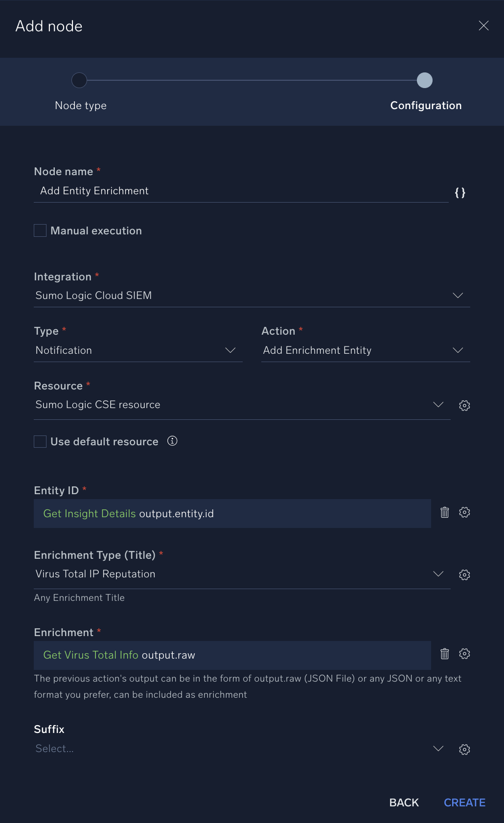Select the Configuration step
Screen dimensions: 504x823
pos(424,80)
